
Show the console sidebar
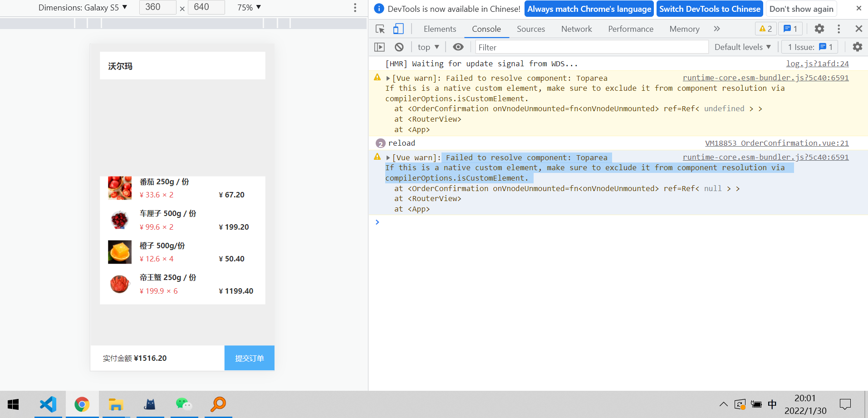tap(379, 47)
